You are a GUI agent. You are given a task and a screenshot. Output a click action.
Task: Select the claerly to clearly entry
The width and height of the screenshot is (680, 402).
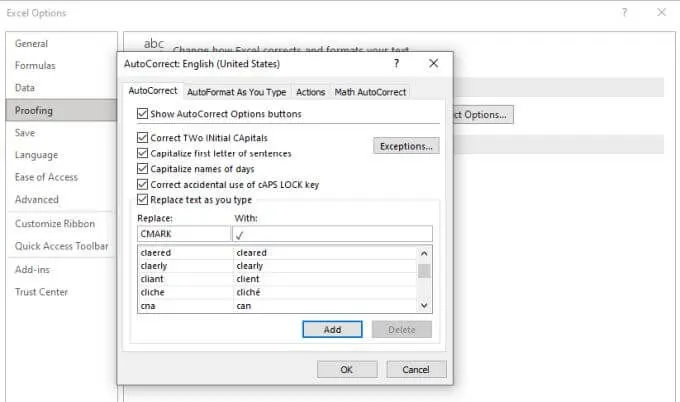pyautogui.click(x=278, y=266)
